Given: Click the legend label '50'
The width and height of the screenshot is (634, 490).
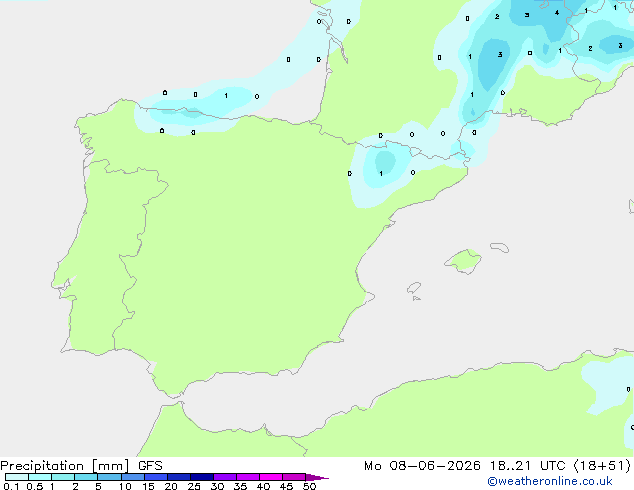Looking at the screenshot, I should 309,486.
